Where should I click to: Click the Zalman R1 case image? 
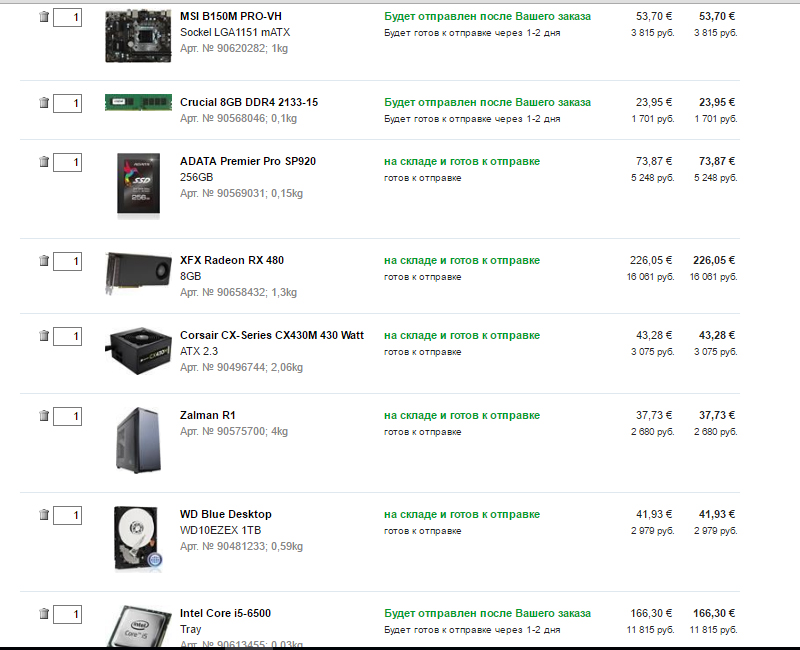[x=138, y=440]
